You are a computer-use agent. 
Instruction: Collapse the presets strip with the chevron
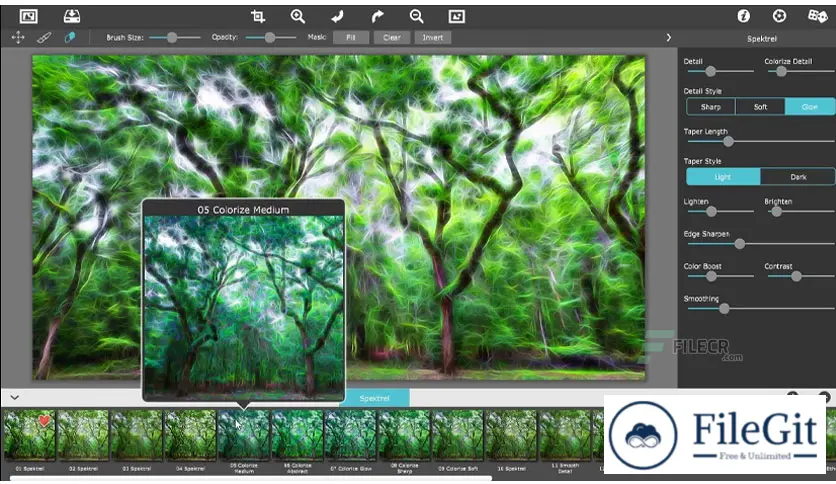point(14,397)
